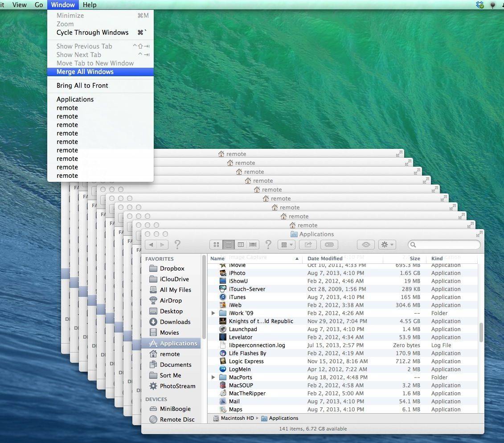The height and width of the screenshot is (443, 504).
Task: Select Cover Flow view button
Action: tap(253, 245)
